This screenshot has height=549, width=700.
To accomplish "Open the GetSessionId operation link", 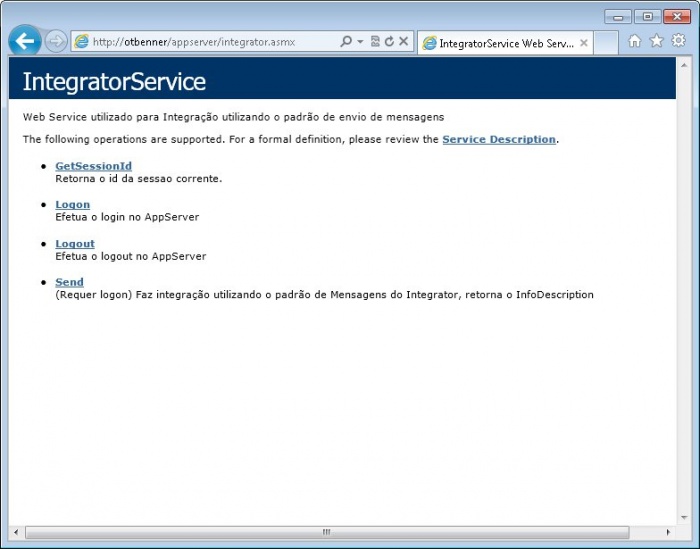I will [93, 166].
